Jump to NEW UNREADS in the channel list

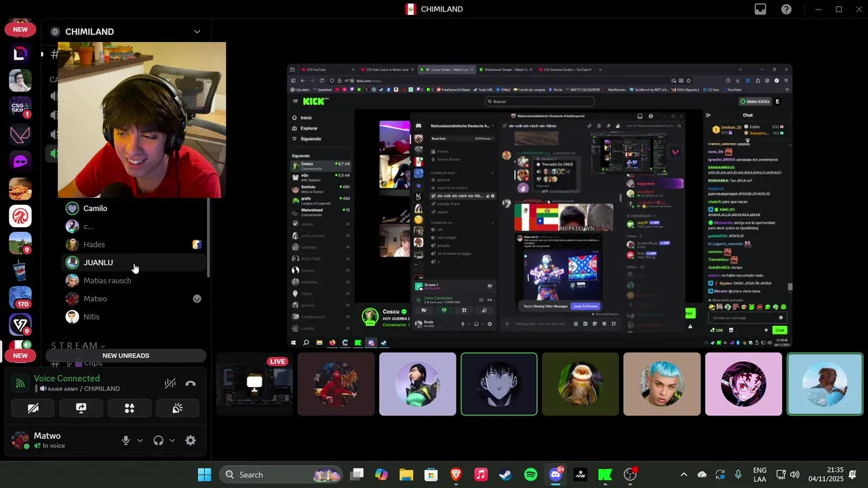(125, 355)
